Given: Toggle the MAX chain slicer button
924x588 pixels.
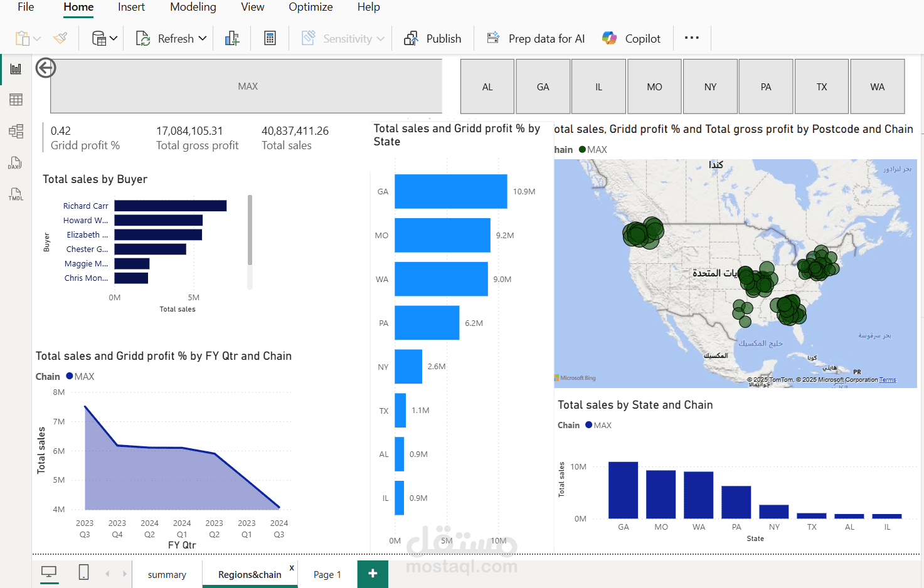Looking at the screenshot, I should coord(247,87).
